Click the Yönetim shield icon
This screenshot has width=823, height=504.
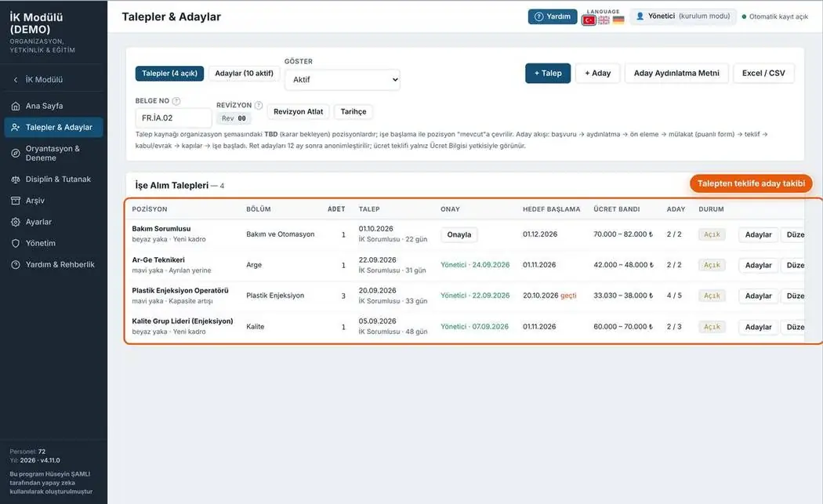16,244
